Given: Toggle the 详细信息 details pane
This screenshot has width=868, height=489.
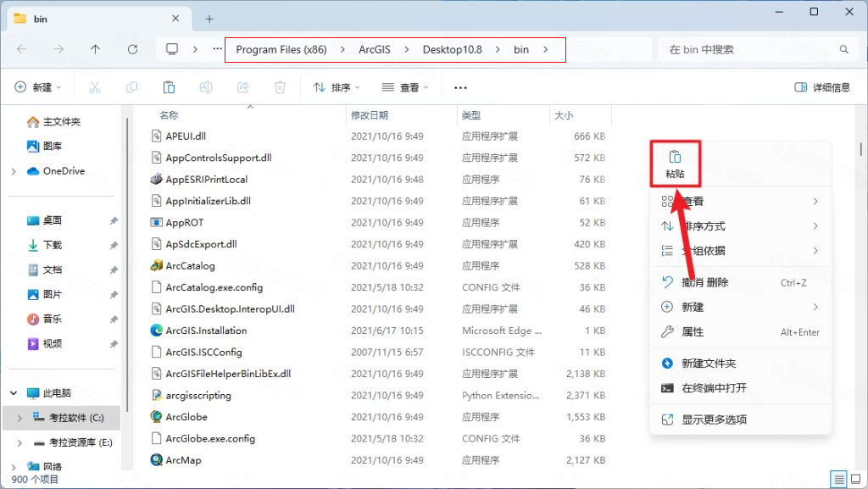Looking at the screenshot, I should [822, 87].
